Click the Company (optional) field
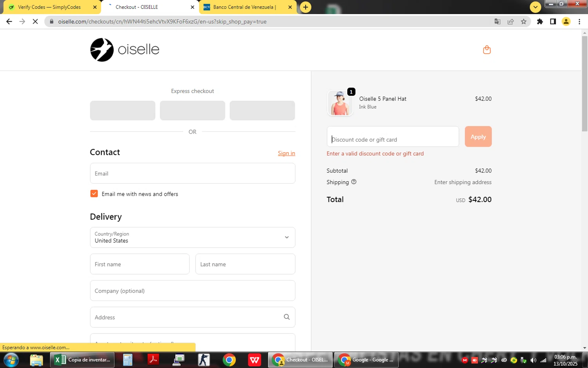Image resolution: width=588 pixels, height=368 pixels. [192, 291]
